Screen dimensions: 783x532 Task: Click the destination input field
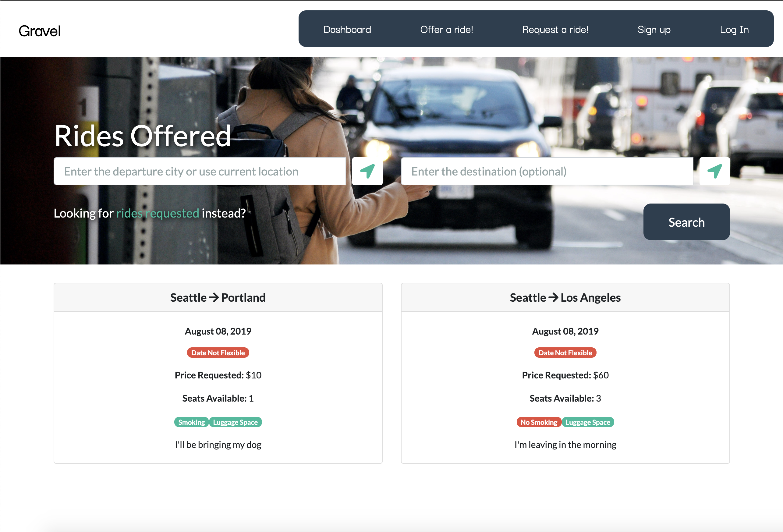pyautogui.click(x=547, y=171)
